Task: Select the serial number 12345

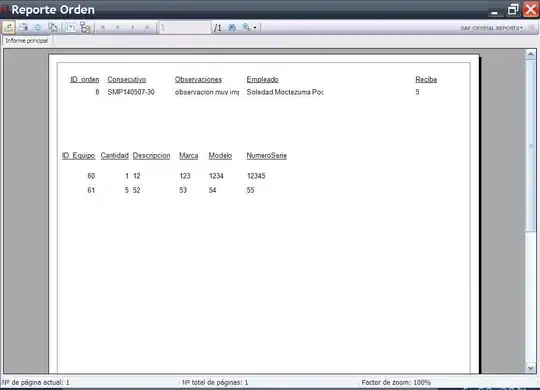Action: (256, 176)
